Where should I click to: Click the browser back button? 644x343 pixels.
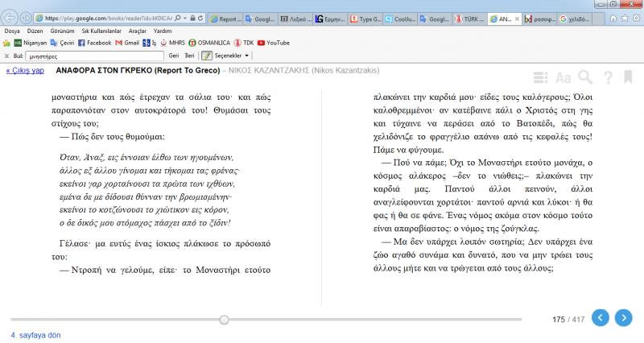(10, 17)
